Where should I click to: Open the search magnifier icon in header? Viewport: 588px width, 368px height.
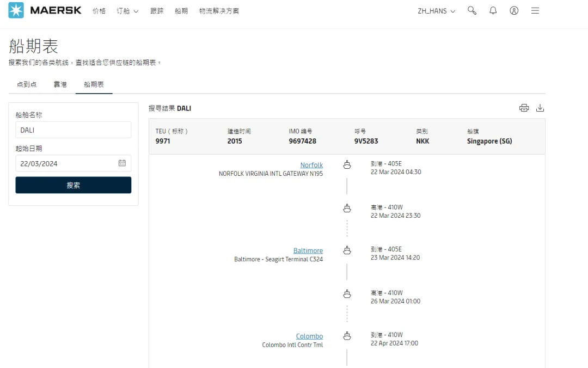pyautogui.click(x=472, y=11)
